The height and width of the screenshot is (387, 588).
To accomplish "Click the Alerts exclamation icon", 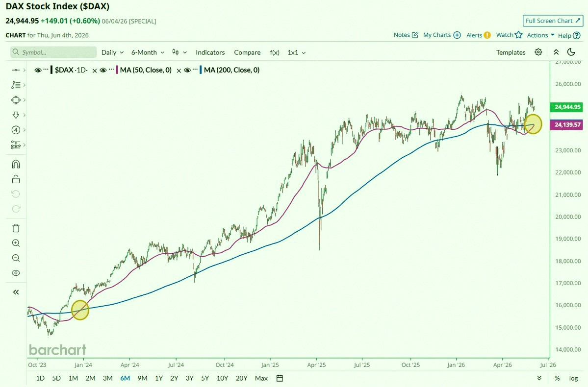I will click(487, 35).
